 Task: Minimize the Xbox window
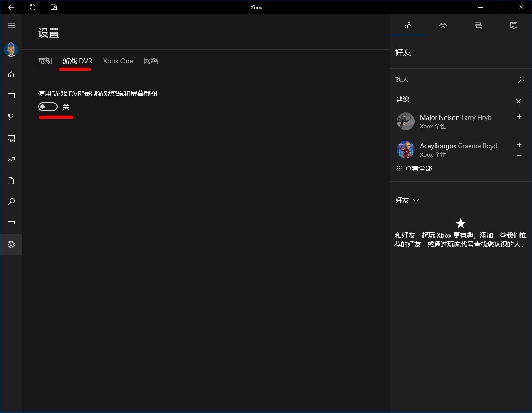pyautogui.click(x=481, y=7)
